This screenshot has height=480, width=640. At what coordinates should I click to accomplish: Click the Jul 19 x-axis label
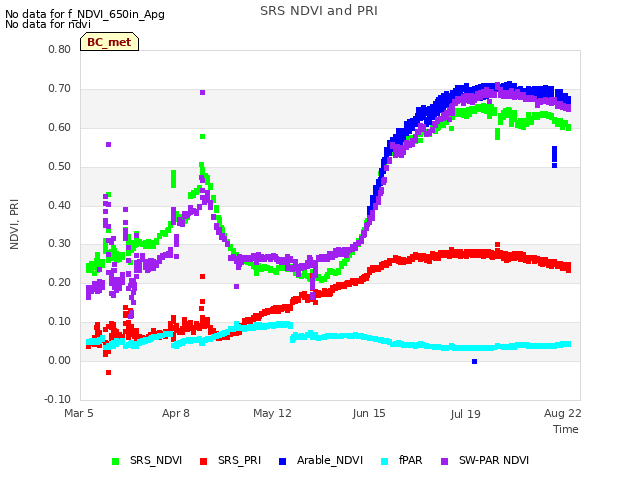[x=466, y=414]
